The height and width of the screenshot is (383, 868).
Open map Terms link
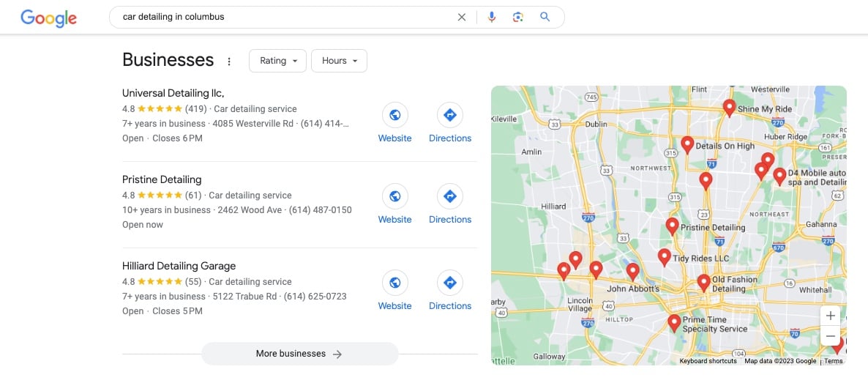pos(833,361)
